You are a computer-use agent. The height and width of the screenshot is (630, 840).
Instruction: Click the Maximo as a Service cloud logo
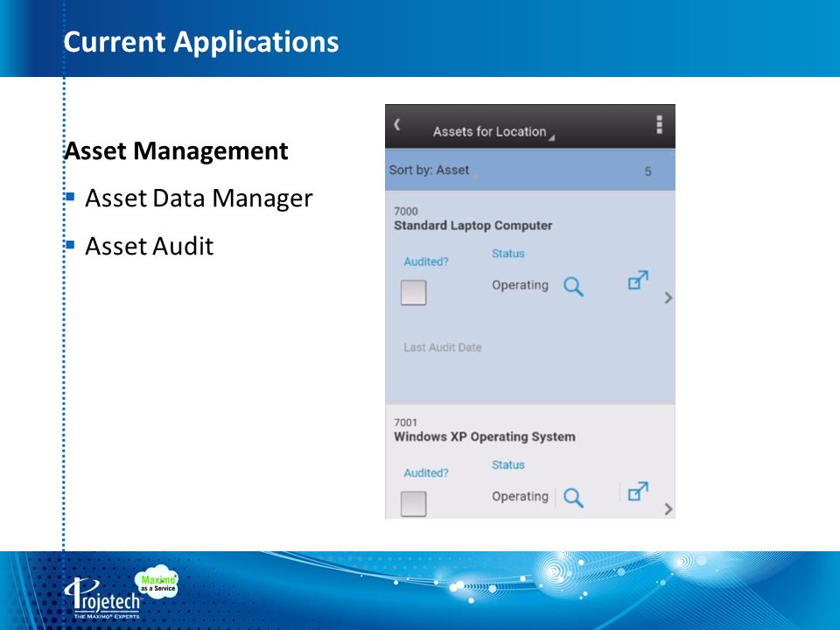click(157, 582)
